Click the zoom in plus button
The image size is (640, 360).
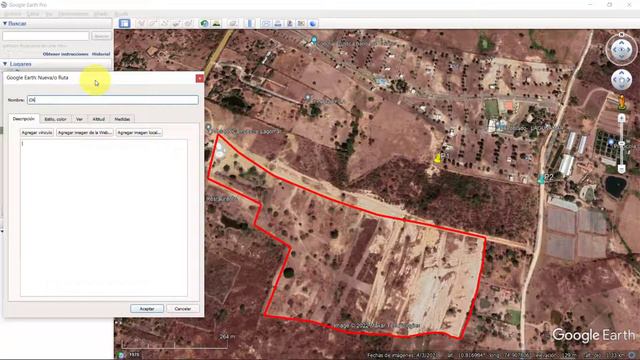tap(621, 119)
